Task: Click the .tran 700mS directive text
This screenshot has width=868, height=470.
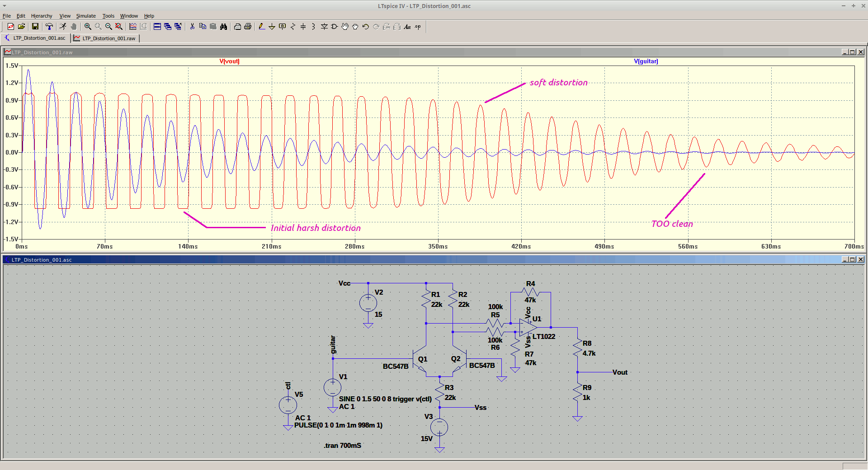Action: pyautogui.click(x=342, y=446)
